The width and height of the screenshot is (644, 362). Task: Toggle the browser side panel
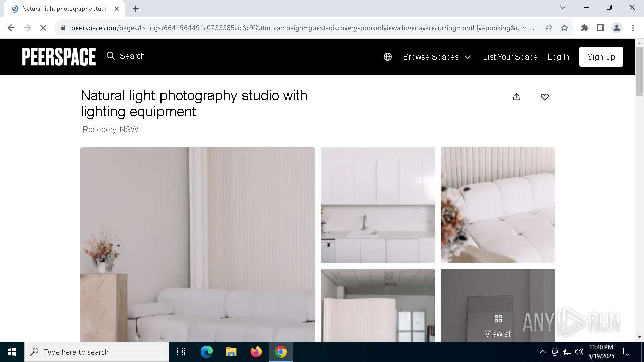[601, 28]
